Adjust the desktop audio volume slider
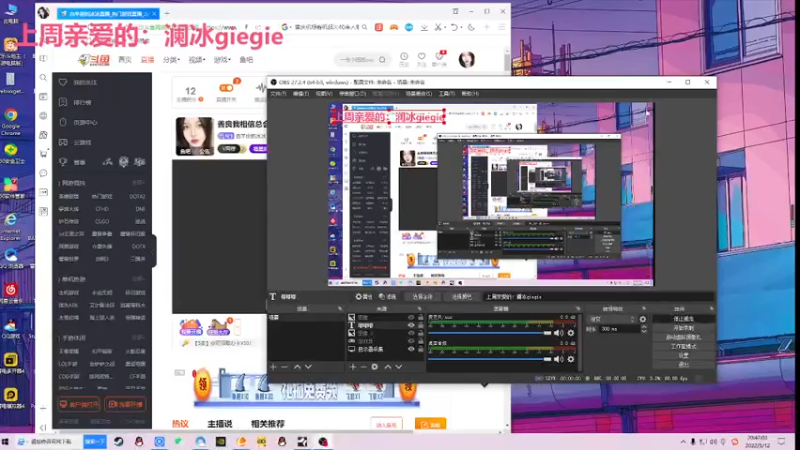 [x=490, y=359]
